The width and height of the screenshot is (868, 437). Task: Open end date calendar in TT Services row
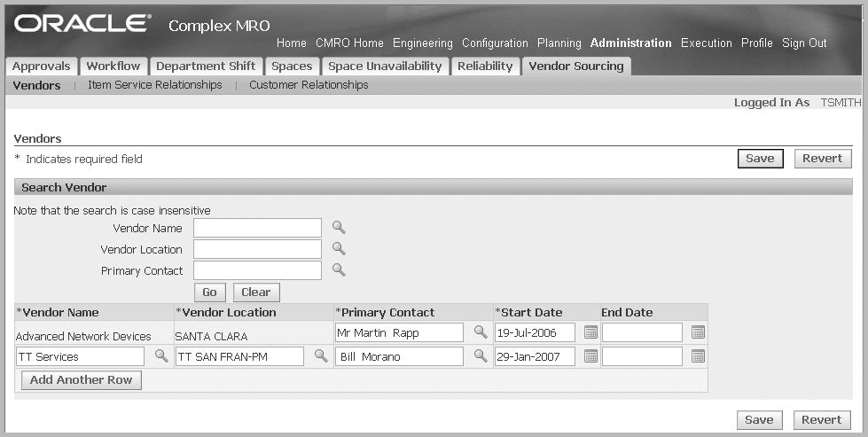pyautogui.click(x=698, y=356)
